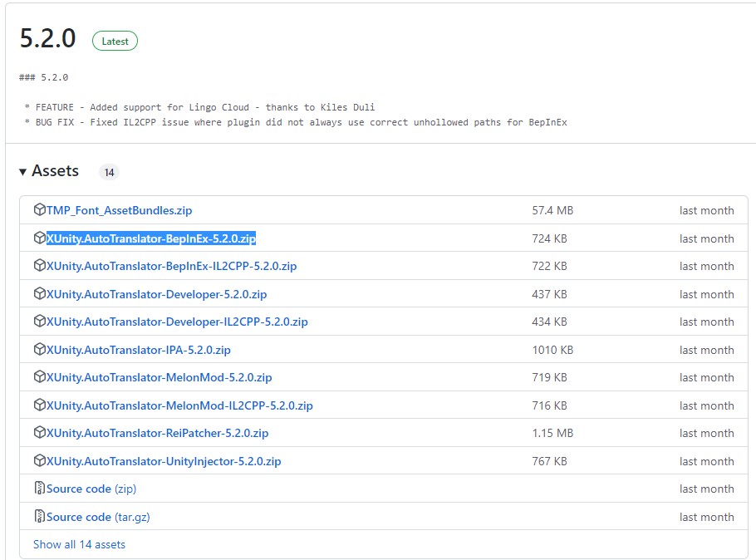Click package icon beside Developer-IL2CPP-5.2.0.zip
Image resolution: width=756 pixels, height=560 pixels.
40,322
